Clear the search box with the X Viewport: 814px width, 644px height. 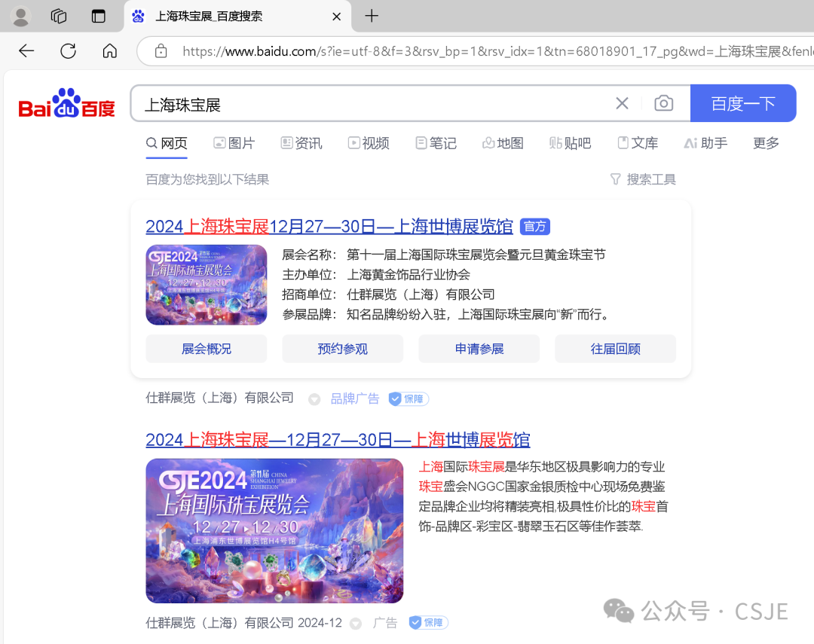(622, 103)
